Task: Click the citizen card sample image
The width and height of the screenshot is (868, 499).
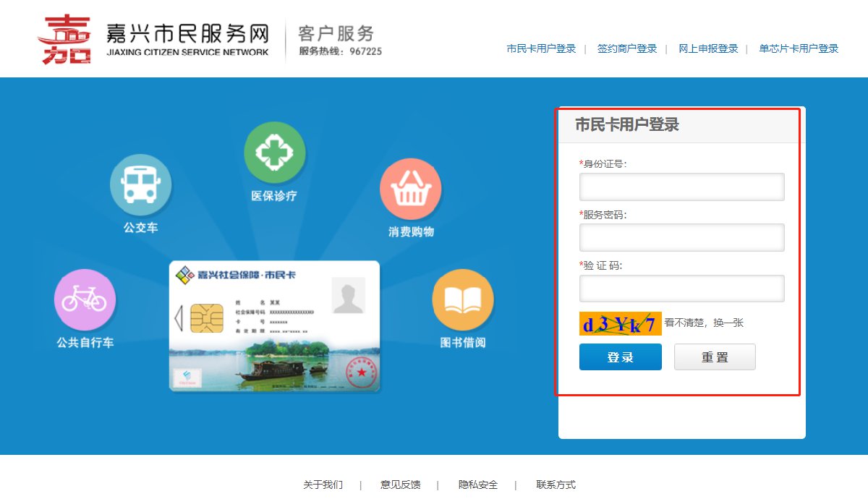Action: pos(274,326)
